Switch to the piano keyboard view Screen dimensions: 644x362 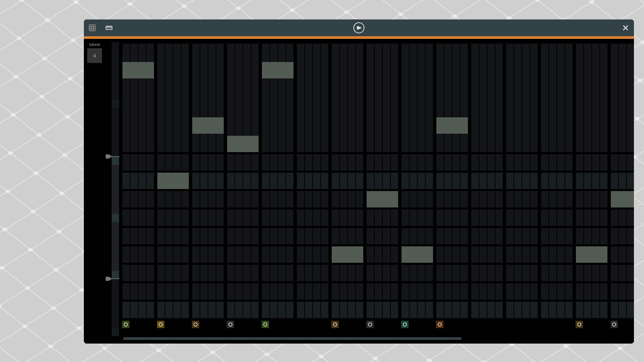click(x=109, y=28)
